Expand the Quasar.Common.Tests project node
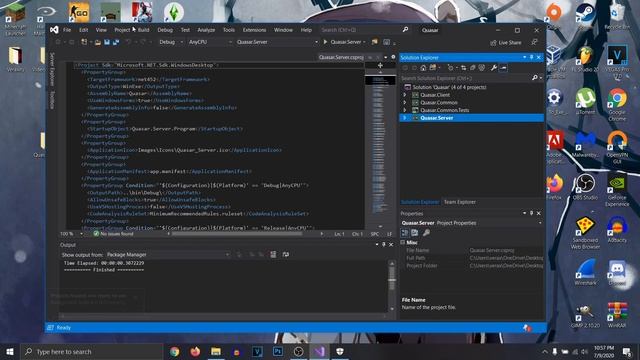The width and height of the screenshot is (640, 360). [x=404, y=110]
